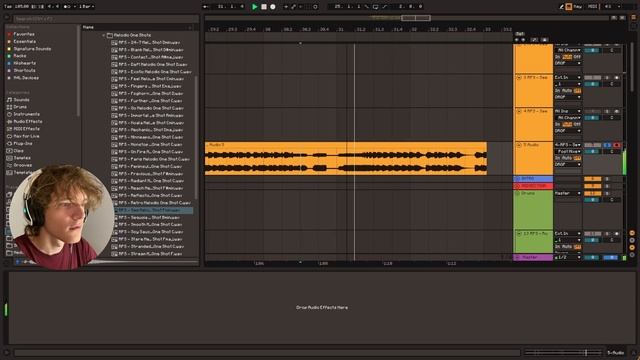The image size is (640, 360).
Task: Toggle Solo on the 5 Audio track
Action: coord(607,145)
